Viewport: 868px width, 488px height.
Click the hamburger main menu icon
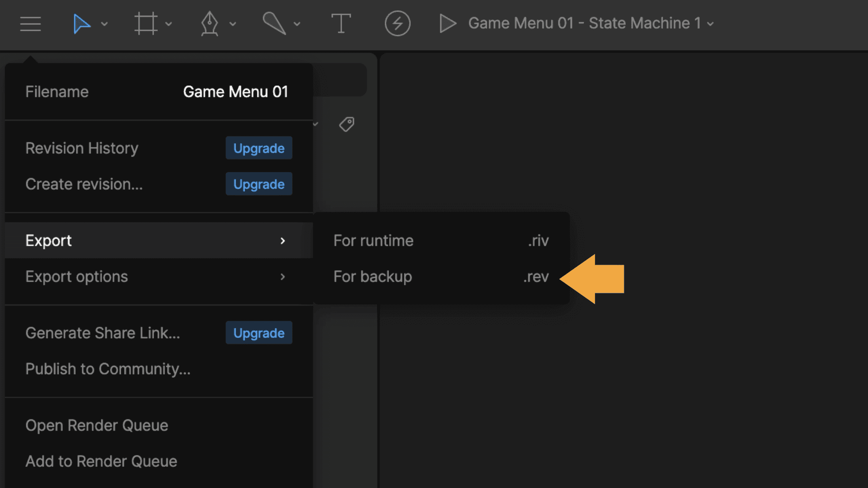click(x=30, y=23)
